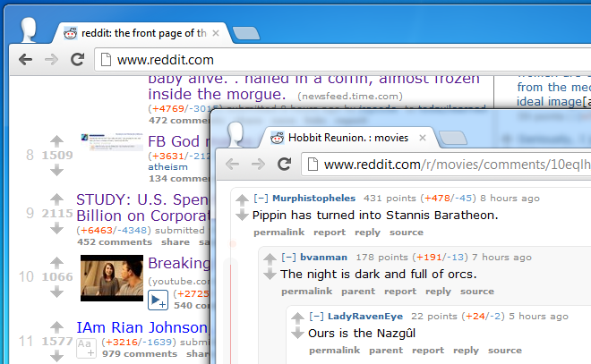Downvote the STUDY U.S. Spending post
The image size is (591, 364).
click(57, 228)
